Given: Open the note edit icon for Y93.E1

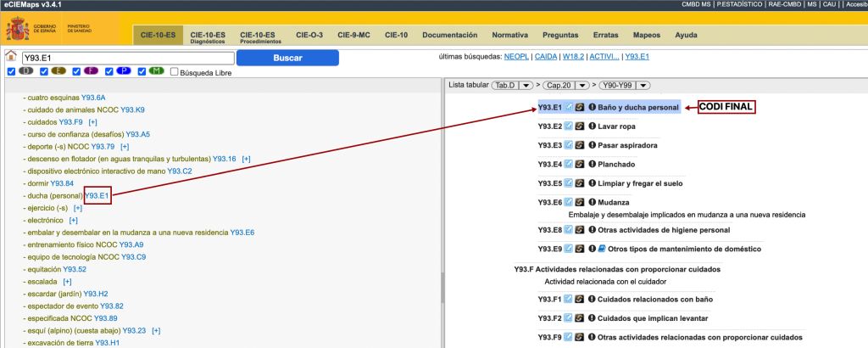Looking at the screenshot, I should [x=569, y=108].
